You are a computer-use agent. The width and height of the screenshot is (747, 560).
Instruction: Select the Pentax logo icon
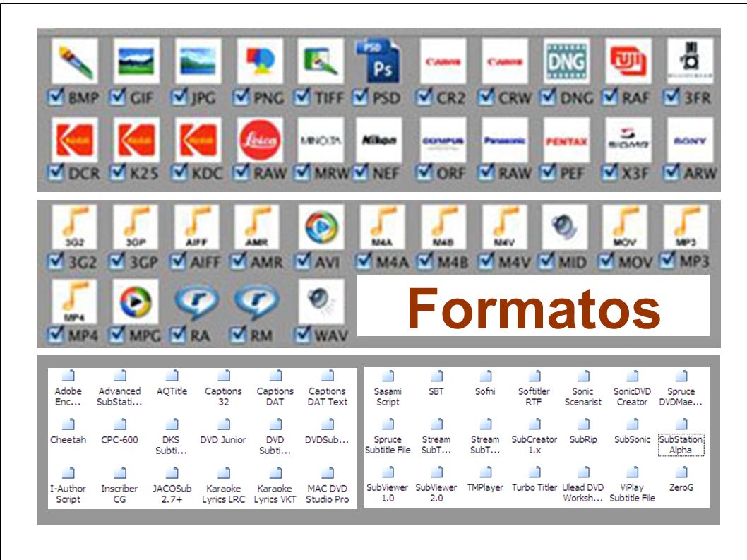tap(566, 140)
